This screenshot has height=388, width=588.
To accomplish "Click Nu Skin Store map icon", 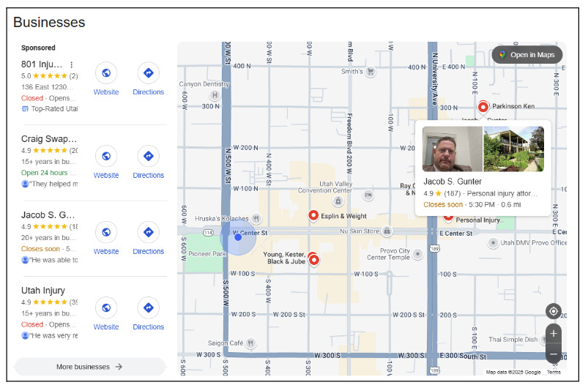I will 387,231.
